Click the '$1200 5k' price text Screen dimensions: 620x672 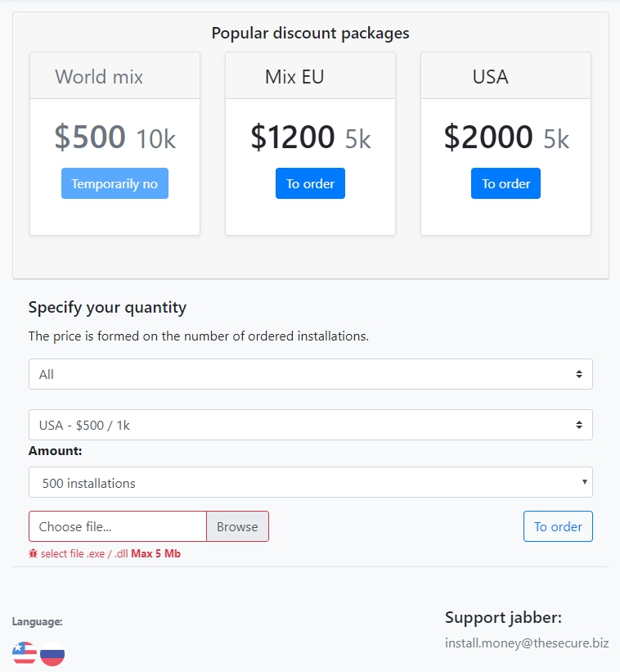click(310, 138)
